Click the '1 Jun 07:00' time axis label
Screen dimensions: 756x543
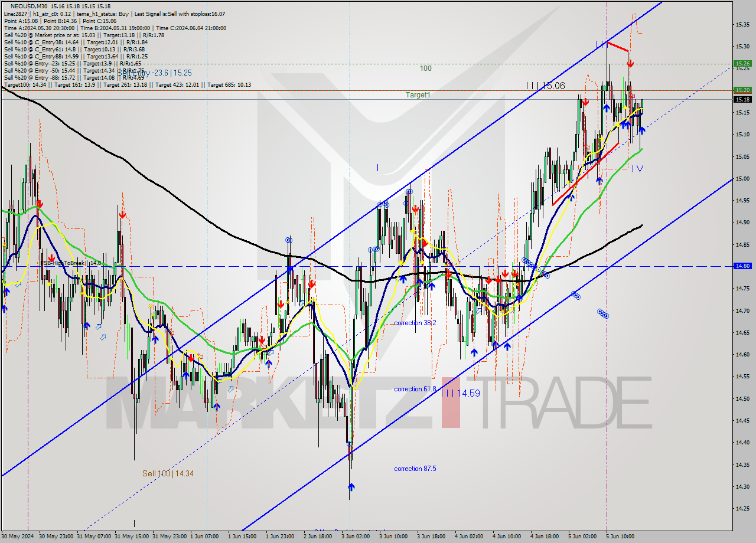(206, 537)
